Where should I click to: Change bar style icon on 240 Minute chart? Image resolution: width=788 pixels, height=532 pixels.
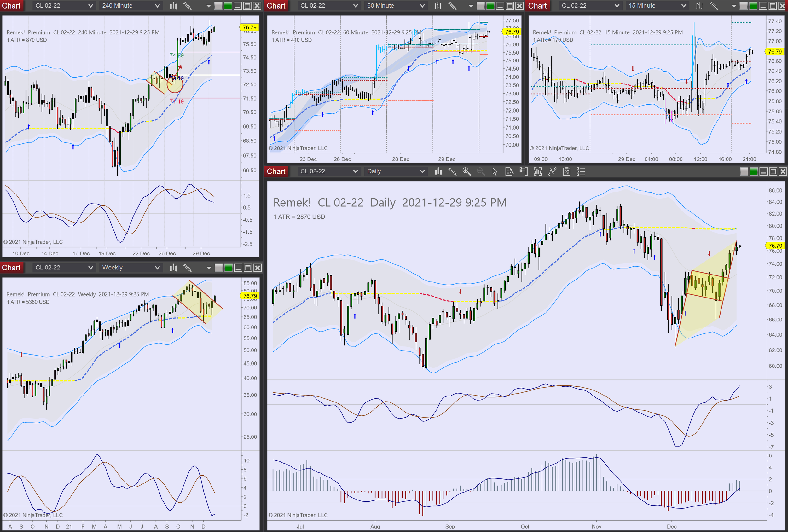coord(173,6)
